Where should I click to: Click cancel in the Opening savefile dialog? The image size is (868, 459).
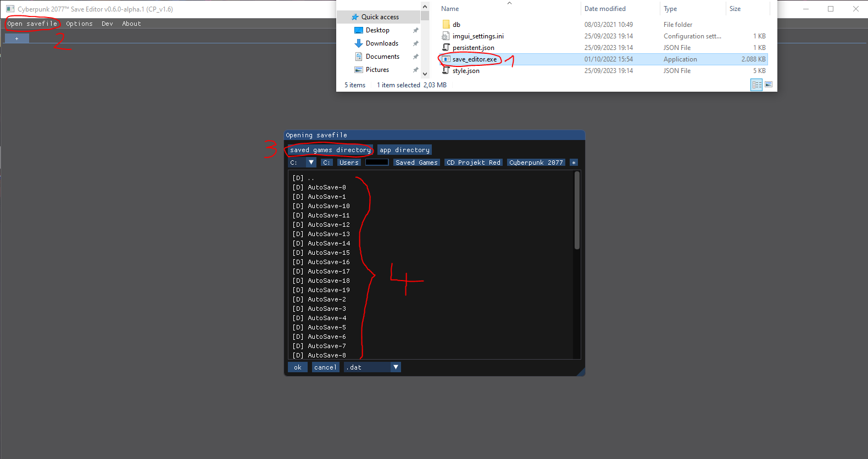pyautogui.click(x=325, y=367)
